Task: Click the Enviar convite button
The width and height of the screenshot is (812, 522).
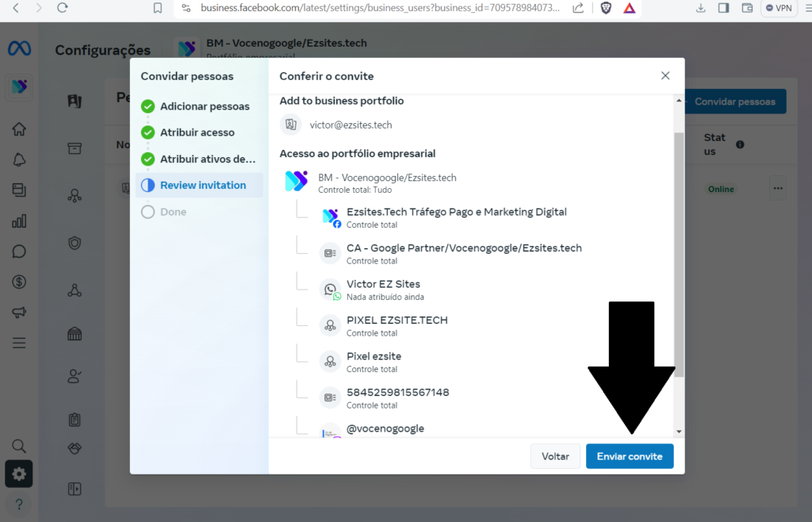Action: click(630, 456)
